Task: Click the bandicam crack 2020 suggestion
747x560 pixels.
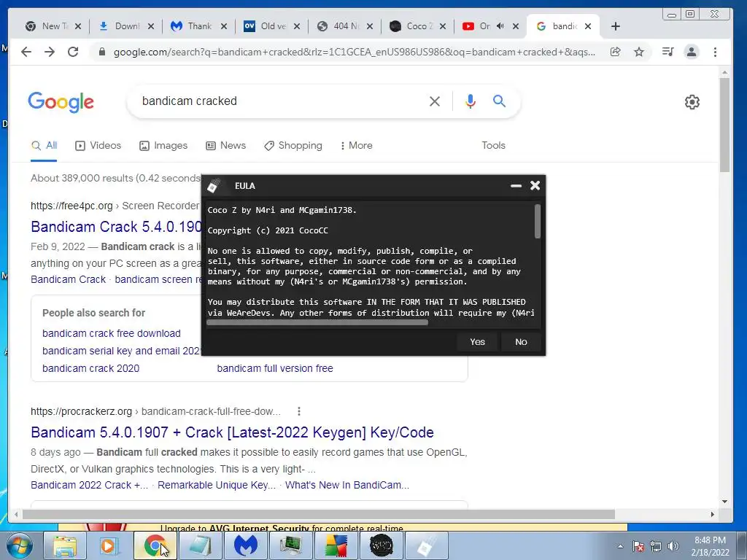Action: point(90,368)
